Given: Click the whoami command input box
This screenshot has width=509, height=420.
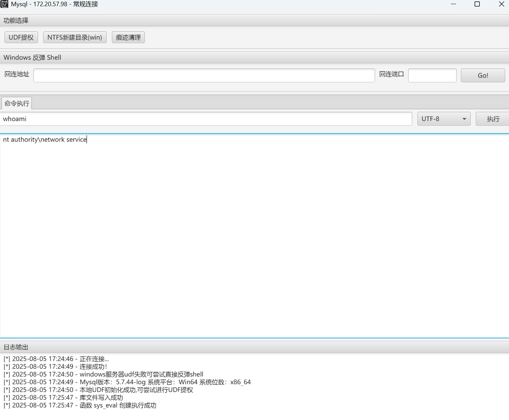Looking at the screenshot, I should click(206, 119).
